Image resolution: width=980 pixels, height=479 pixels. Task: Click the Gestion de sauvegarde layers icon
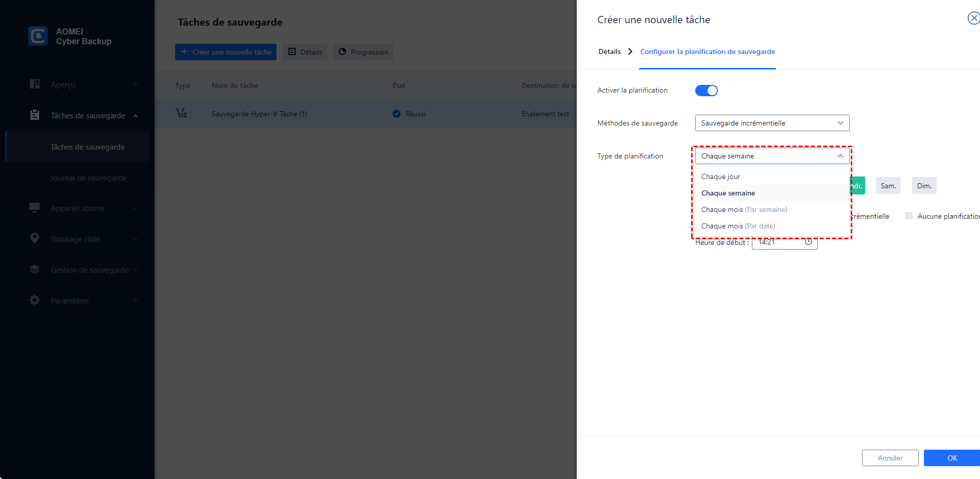(35, 269)
